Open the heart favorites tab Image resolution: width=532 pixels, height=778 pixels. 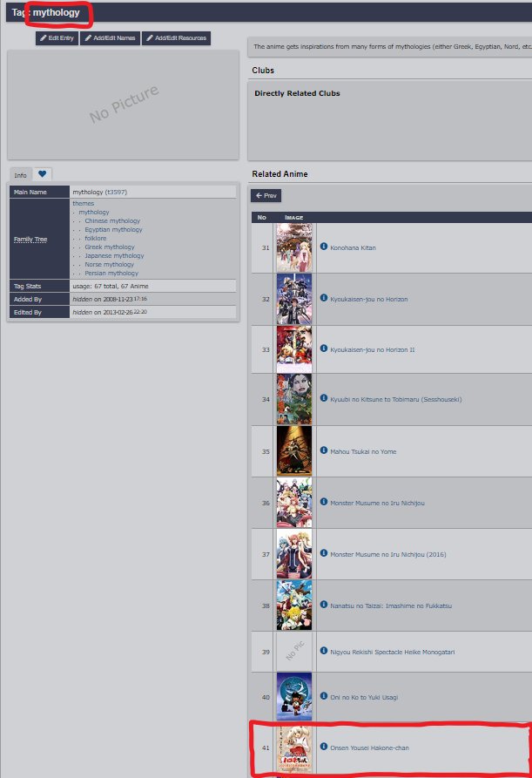42,173
